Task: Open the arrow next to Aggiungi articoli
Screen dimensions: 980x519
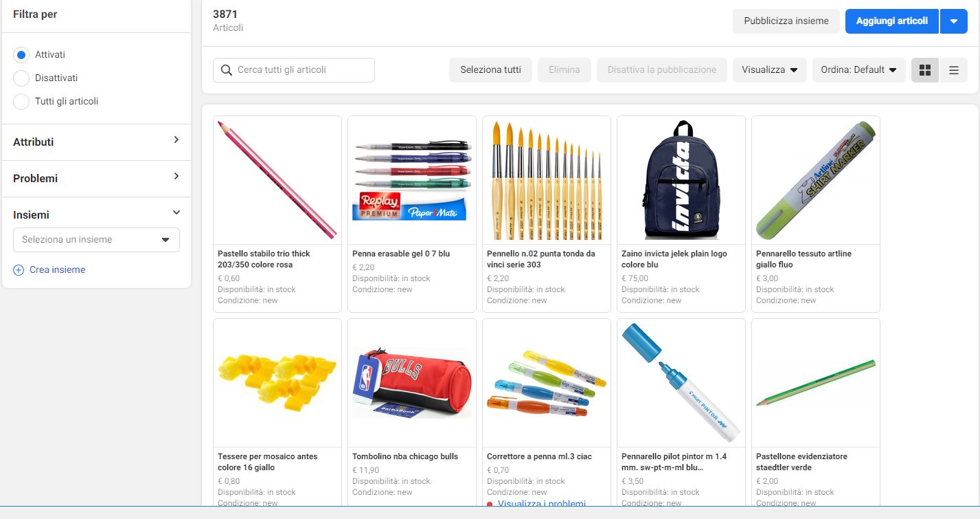Action: point(953,21)
